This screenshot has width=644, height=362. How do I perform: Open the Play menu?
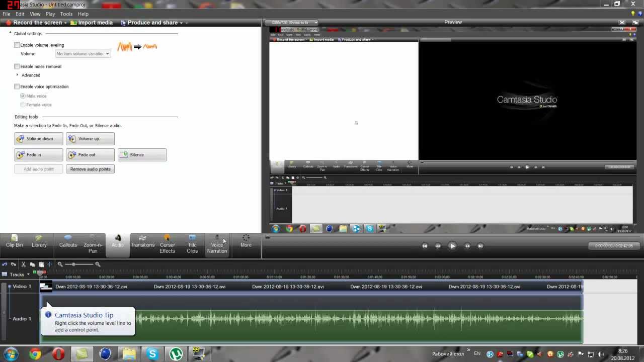(x=50, y=14)
